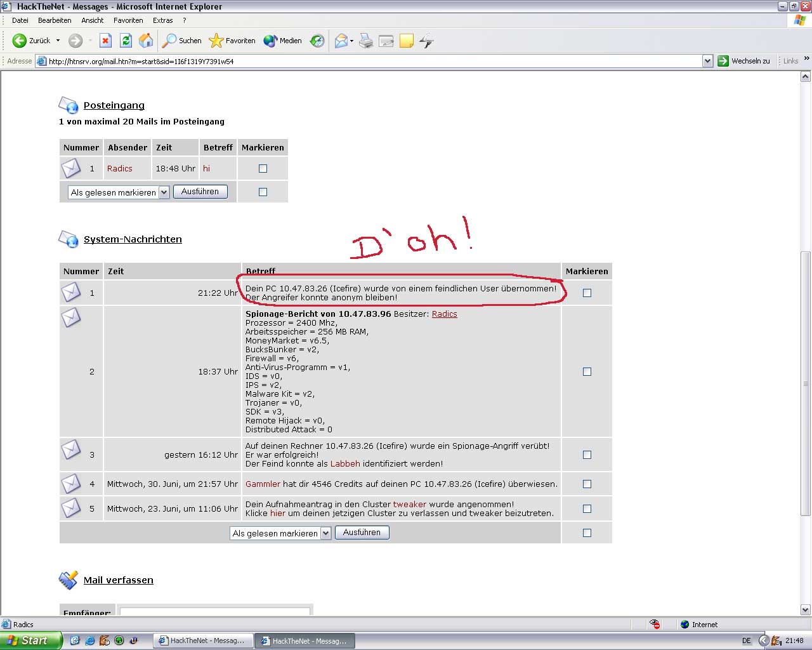Click the Empfänger input field
Viewport: 812px width, 650px height.
click(214, 612)
